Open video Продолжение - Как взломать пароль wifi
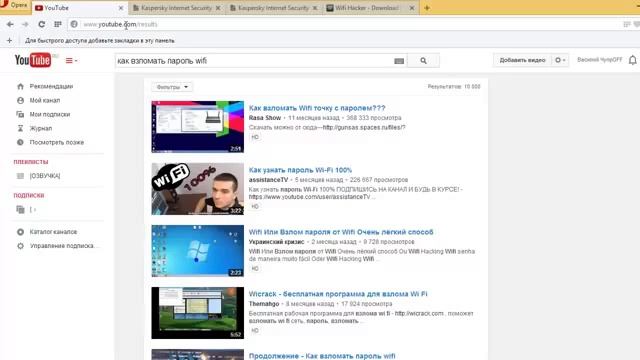Viewport: 640px width, 360px height. tap(322, 356)
